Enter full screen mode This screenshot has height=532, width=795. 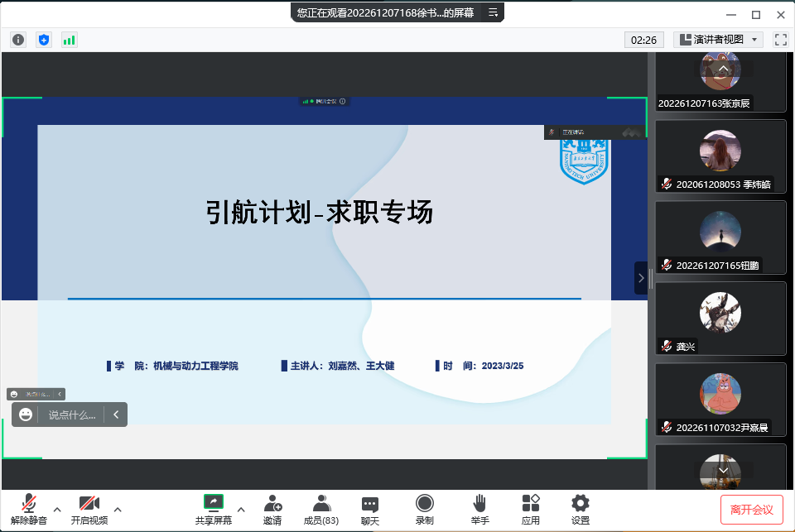pyautogui.click(x=780, y=39)
